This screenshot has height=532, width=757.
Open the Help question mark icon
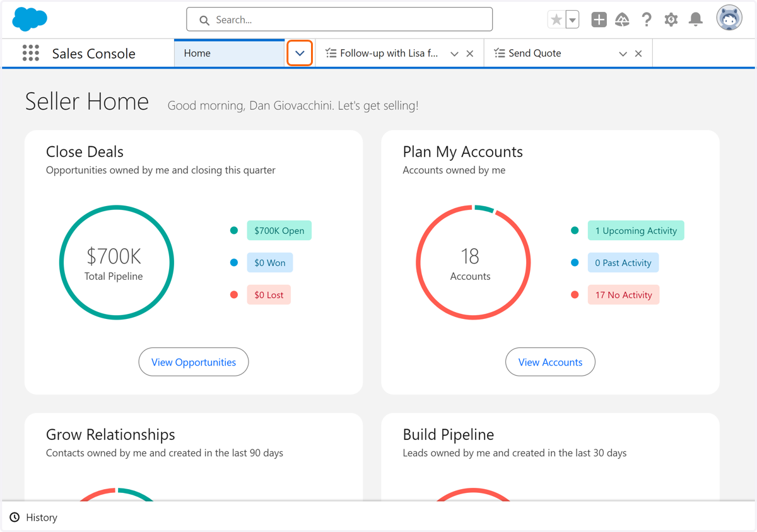647,20
